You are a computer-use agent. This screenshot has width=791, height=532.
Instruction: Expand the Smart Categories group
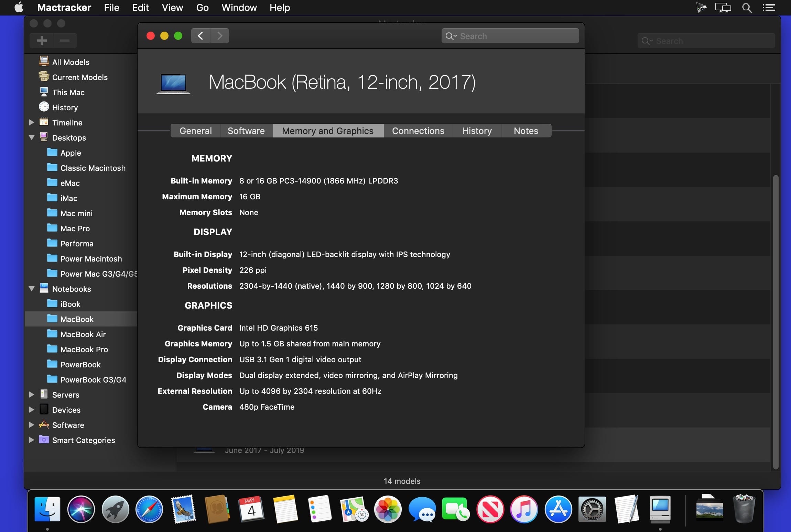click(x=32, y=440)
